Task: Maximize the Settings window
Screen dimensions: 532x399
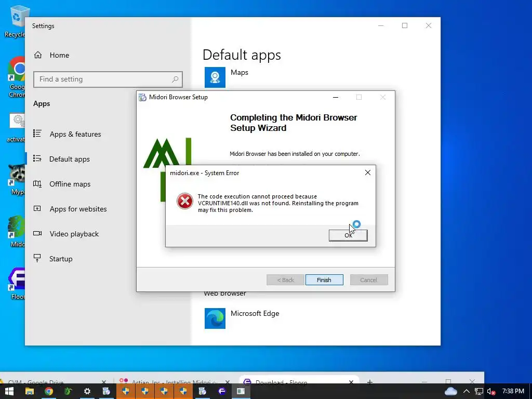Action: (404, 26)
